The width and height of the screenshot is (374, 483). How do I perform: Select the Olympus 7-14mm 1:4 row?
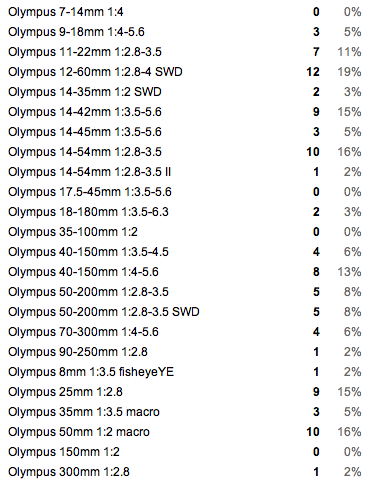pyautogui.click(x=185, y=12)
